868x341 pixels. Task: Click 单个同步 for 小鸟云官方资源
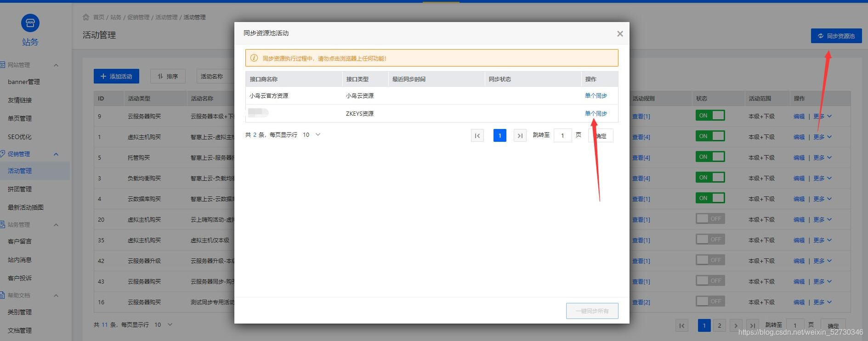(x=596, y=95)
